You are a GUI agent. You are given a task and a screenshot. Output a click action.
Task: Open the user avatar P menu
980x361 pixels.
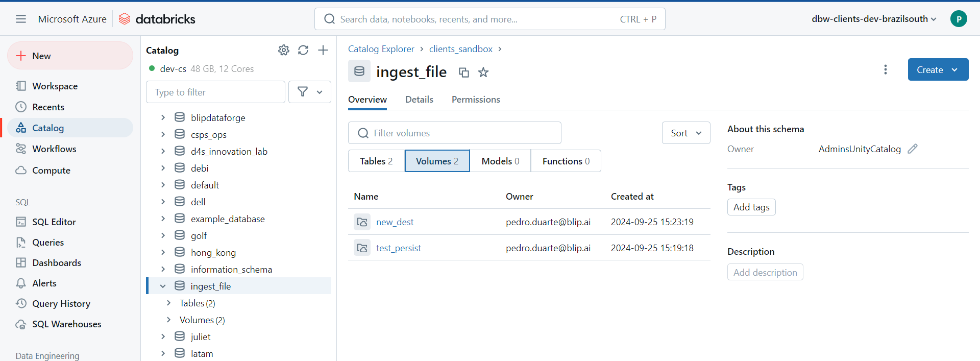tap(959, 19)
